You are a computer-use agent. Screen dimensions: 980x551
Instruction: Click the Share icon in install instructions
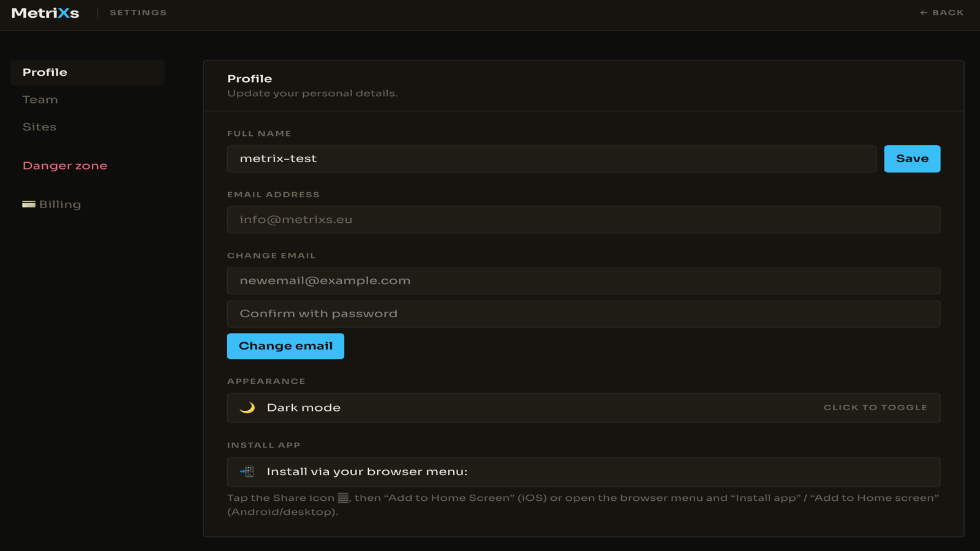(343, 498)
